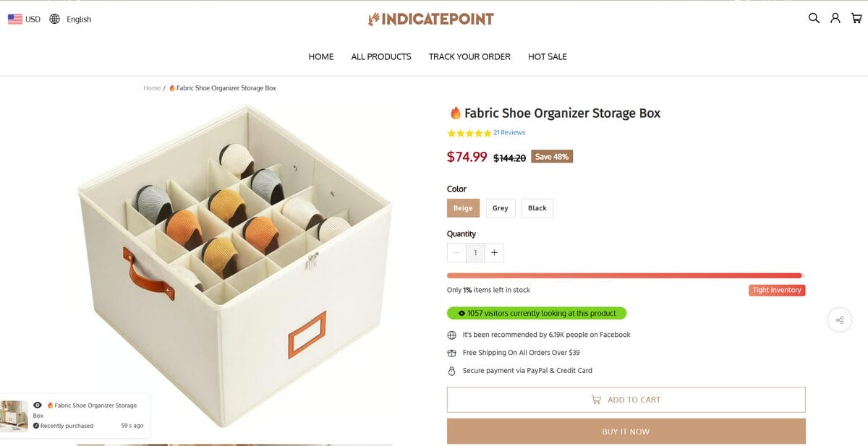Click the red stock level bar
Image resolution: width=868 pixels, height=446 pixels.
[x=624, y=275]
